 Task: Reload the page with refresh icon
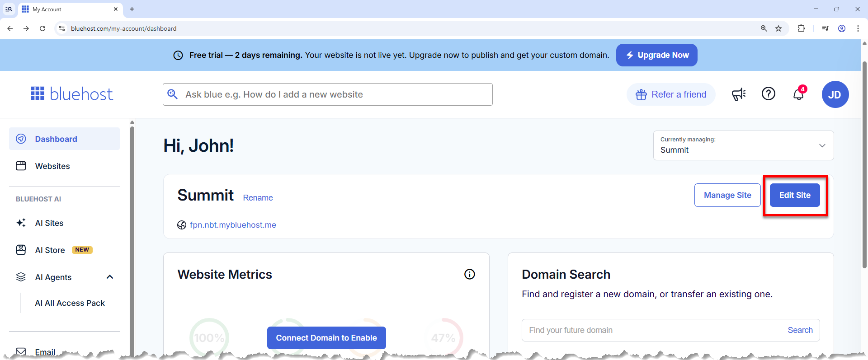point(42,28)
